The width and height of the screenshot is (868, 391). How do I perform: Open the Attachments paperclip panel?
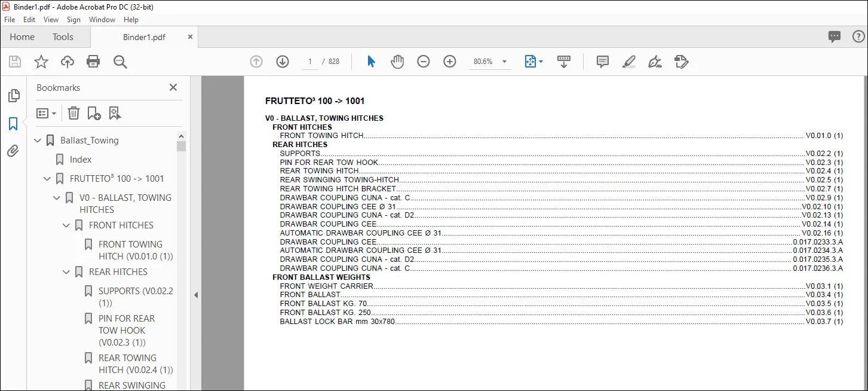[13, 151]
